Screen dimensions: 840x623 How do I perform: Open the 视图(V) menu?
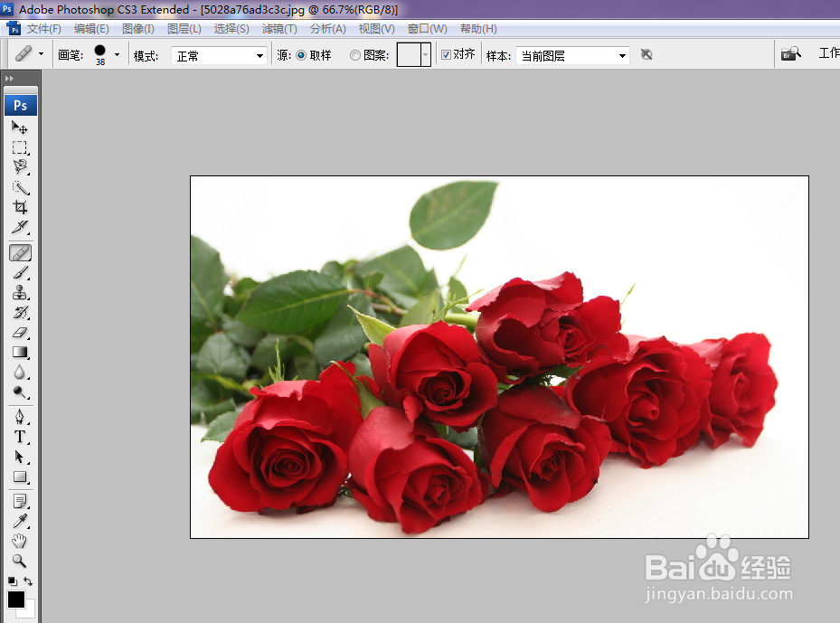377,29
